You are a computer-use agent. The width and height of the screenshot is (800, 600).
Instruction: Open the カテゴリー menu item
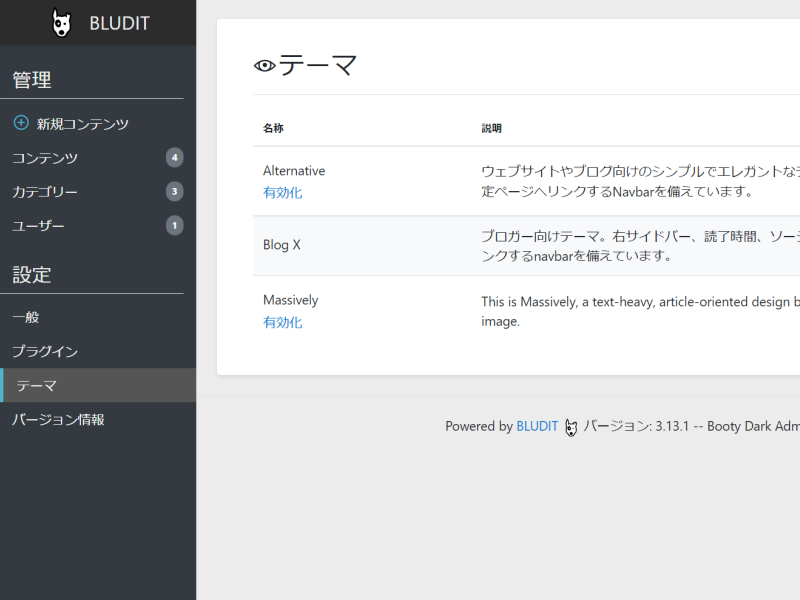click(x=45, y=192)
